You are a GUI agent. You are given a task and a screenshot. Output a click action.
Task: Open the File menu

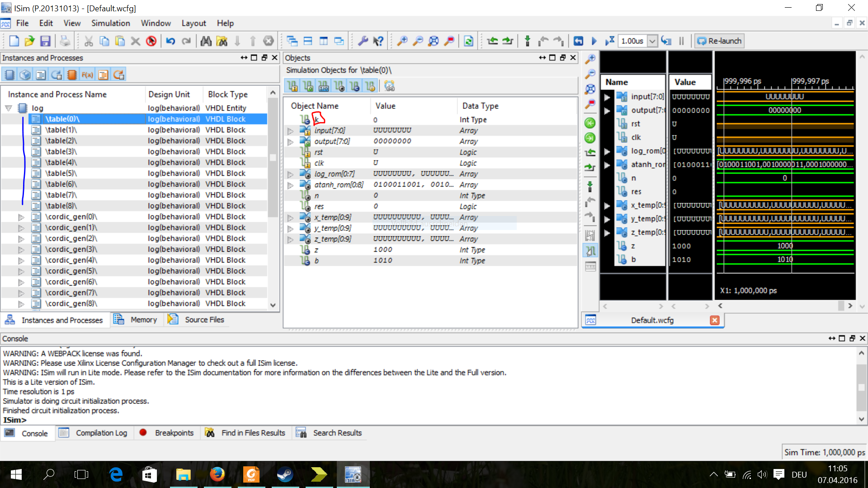click(x=22, y=23)
